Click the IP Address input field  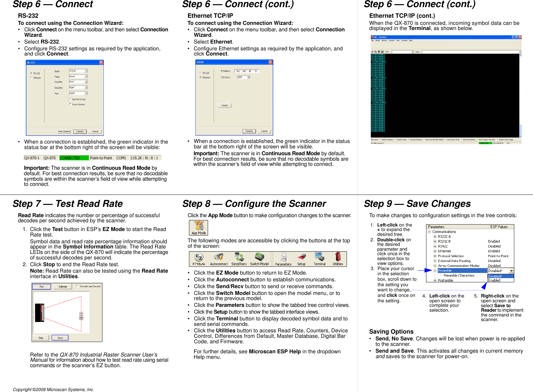pos(247,71)
